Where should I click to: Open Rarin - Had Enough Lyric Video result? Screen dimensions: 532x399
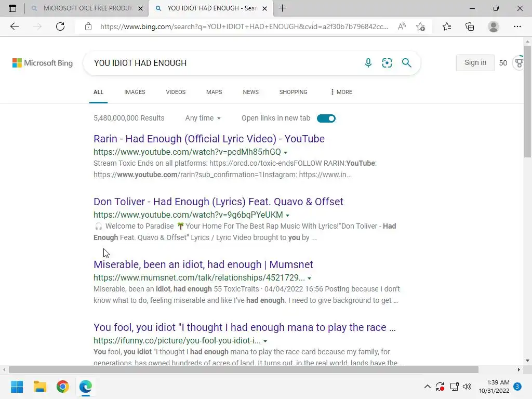pos(209,139)
